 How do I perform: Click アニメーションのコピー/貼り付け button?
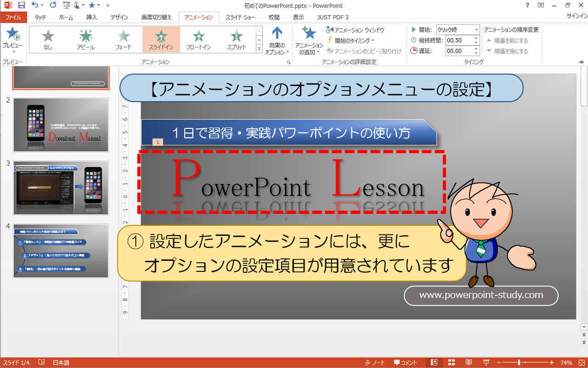pyautogui.click(x=364, y=51)
